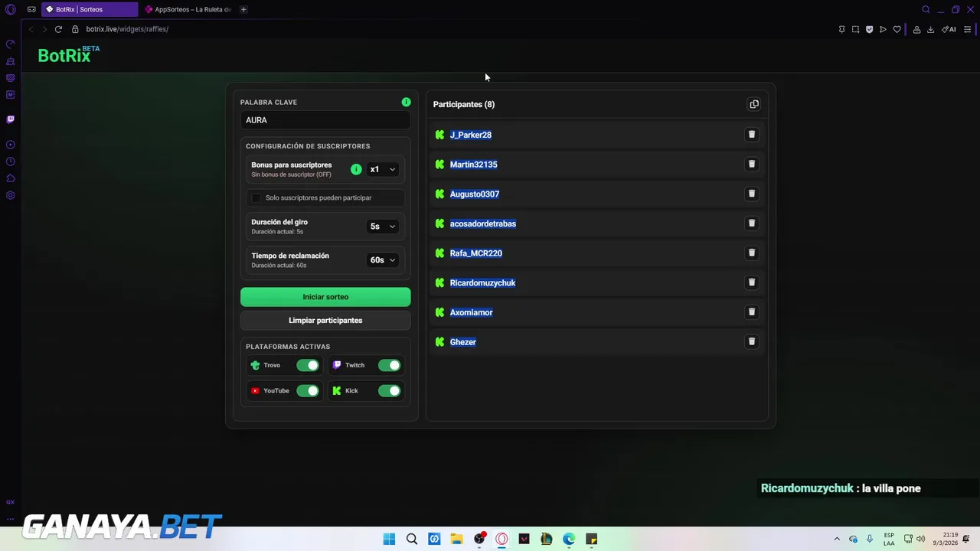980x551 pixels.
Task: Open the subscriber bonus x1 dropdown
Action: click(x=382, y=169)
